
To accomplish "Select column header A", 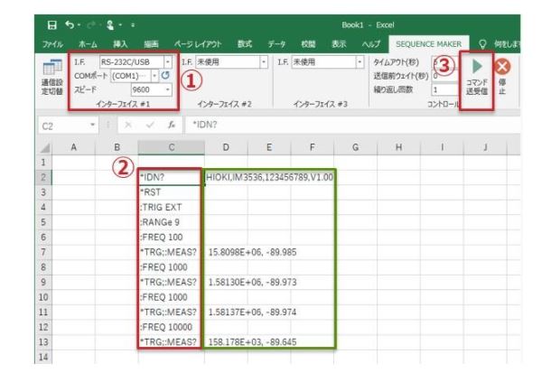I will (73, 147).
